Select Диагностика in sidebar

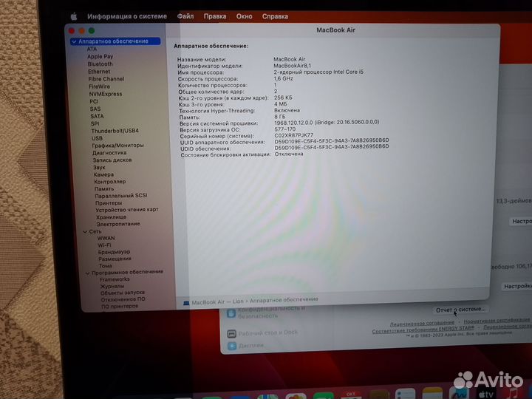coord(109,153)
